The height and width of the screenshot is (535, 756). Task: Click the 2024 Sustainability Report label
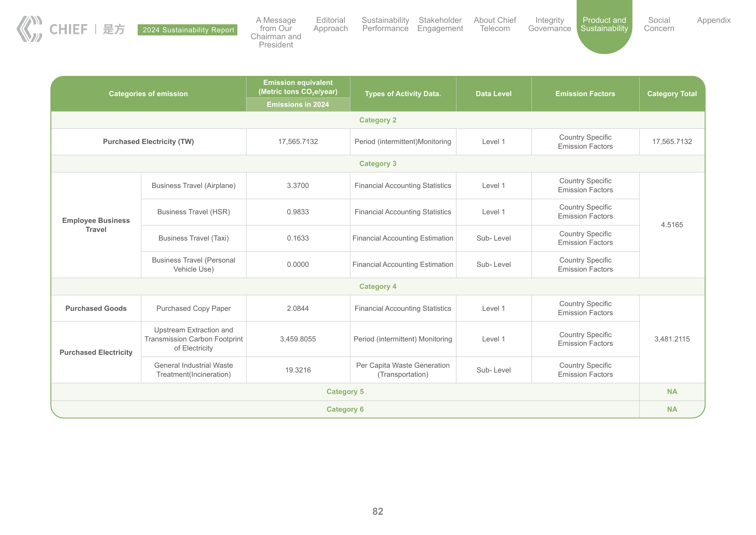[187, 30]
